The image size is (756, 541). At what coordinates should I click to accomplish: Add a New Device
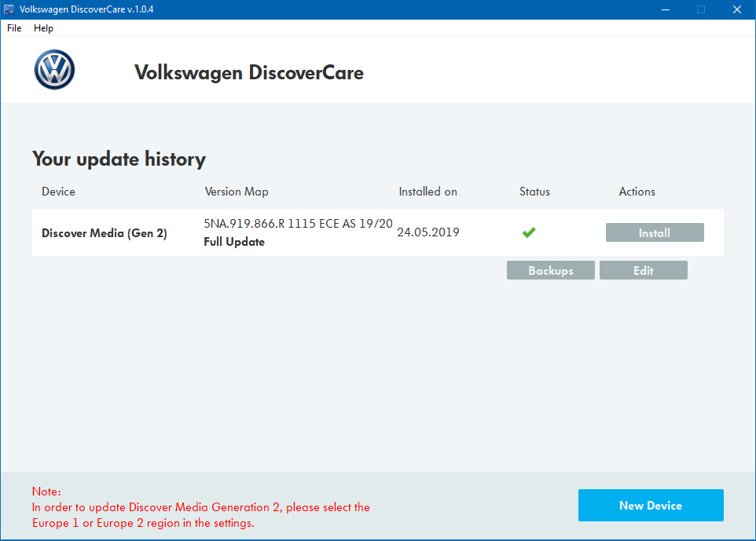point(651,506)
